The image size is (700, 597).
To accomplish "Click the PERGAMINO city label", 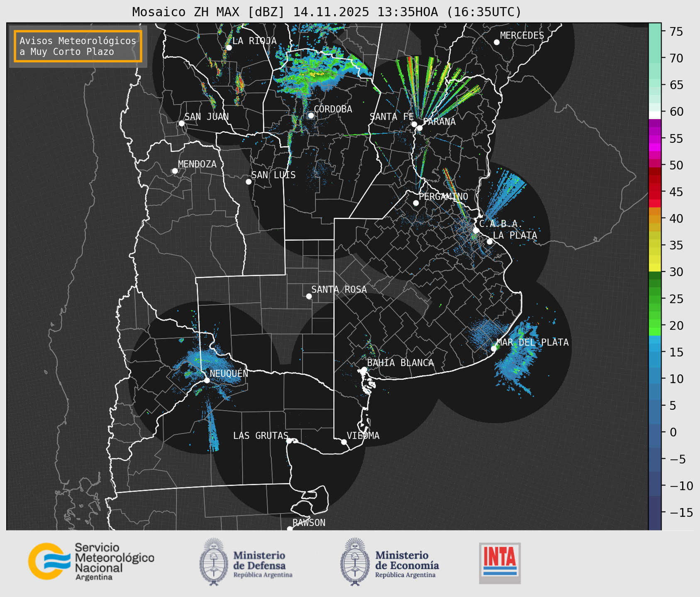I will click(x=443, y=196).
